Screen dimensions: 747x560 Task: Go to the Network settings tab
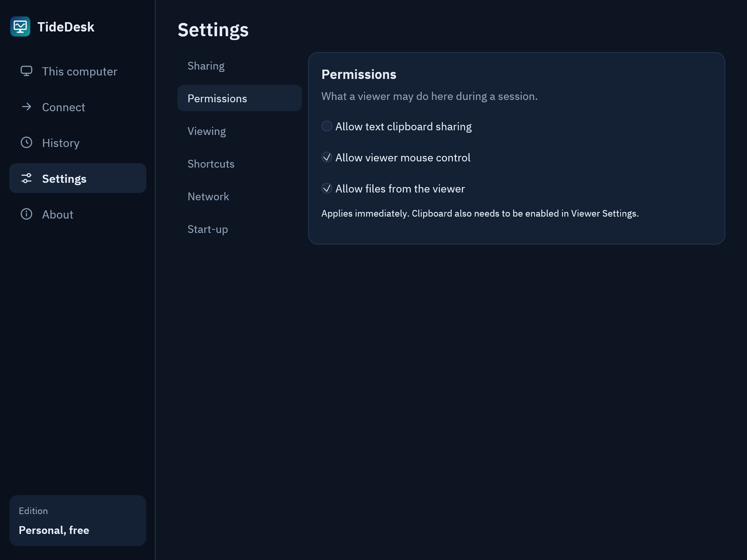point(240,196)
